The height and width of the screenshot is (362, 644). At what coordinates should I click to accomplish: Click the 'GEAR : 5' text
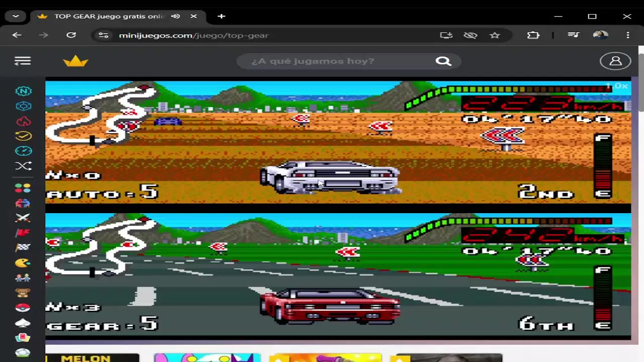102,324
